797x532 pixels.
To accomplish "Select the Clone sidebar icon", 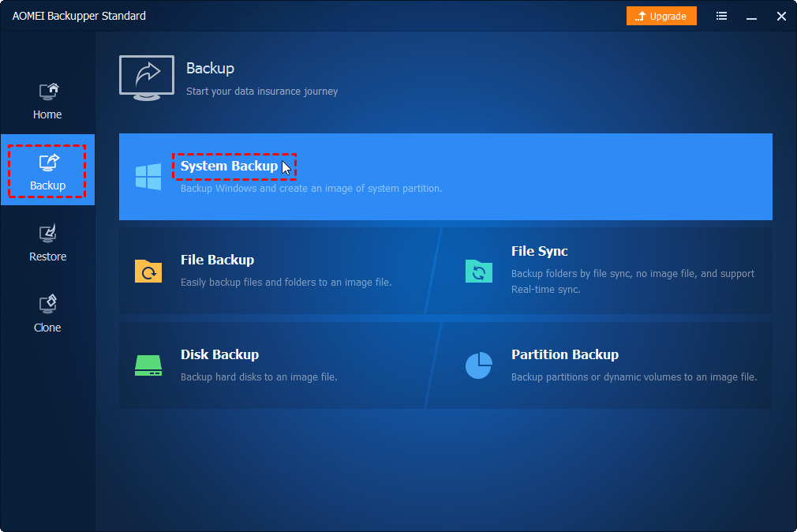I will point(47,305).
